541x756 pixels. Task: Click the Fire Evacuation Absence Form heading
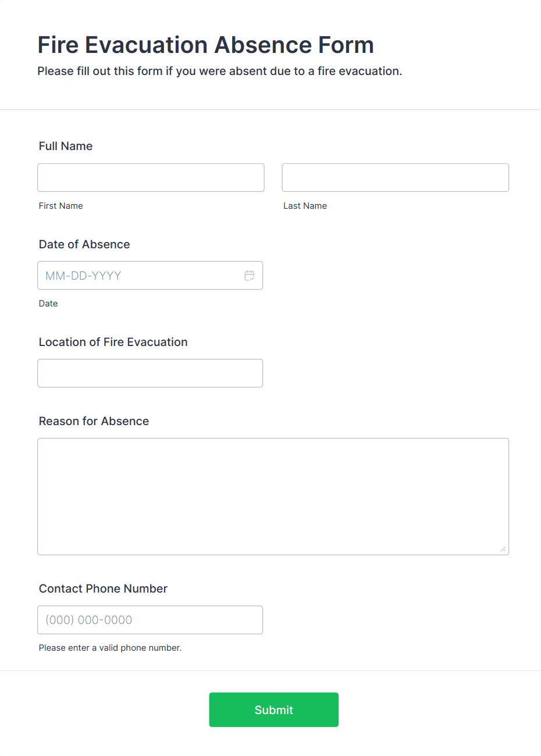coord(205,45)
